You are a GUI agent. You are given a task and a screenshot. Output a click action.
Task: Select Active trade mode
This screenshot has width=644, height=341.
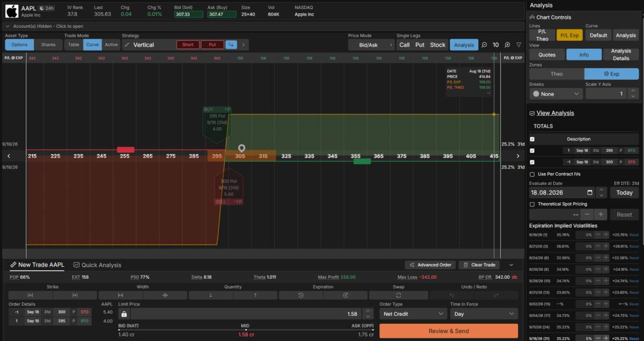click(x=111, y=45)
